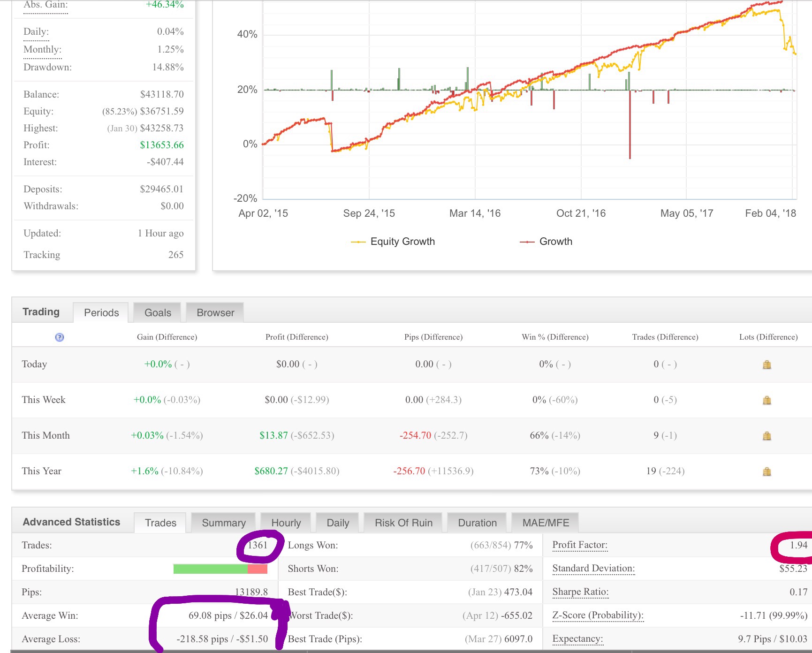Click the Tracking count 265
This screenshot has height=653, width=812.
[x=176, y=255]
